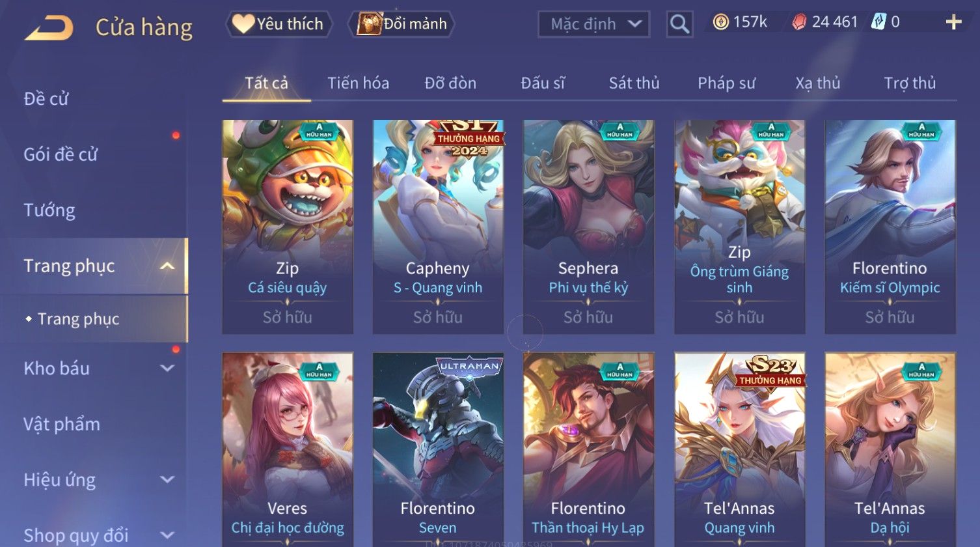Viewport: 980px width, 547px height.
Task: Select Florentino Seven Ultraman skin card
Action: [438, 449]
